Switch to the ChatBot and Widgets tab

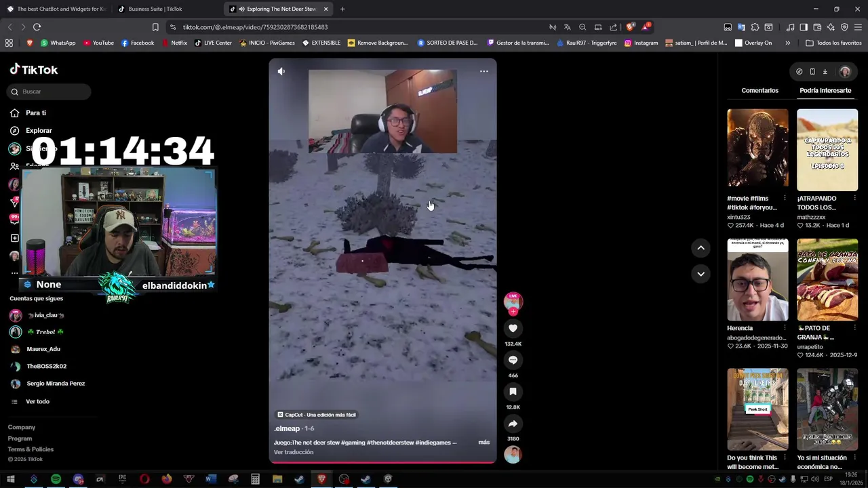point(57,9)
